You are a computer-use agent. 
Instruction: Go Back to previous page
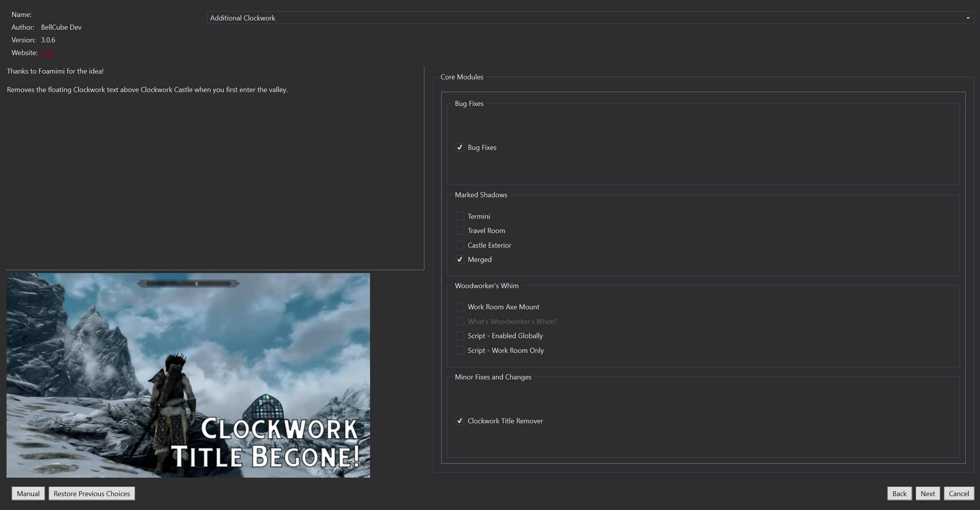coord(900,493)
